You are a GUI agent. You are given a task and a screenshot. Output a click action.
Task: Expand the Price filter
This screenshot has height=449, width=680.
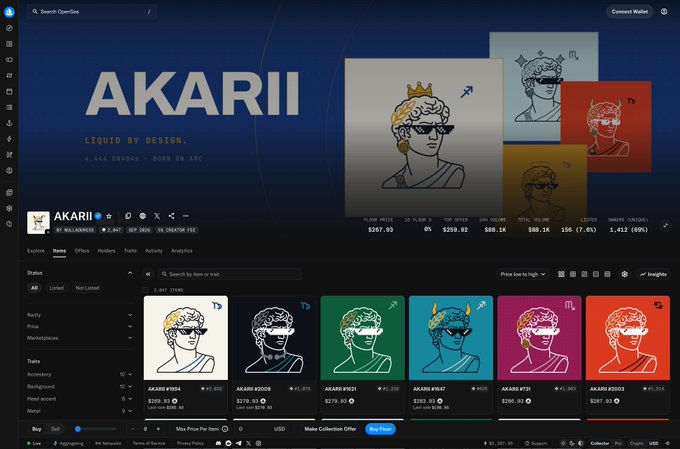(79, 326)
